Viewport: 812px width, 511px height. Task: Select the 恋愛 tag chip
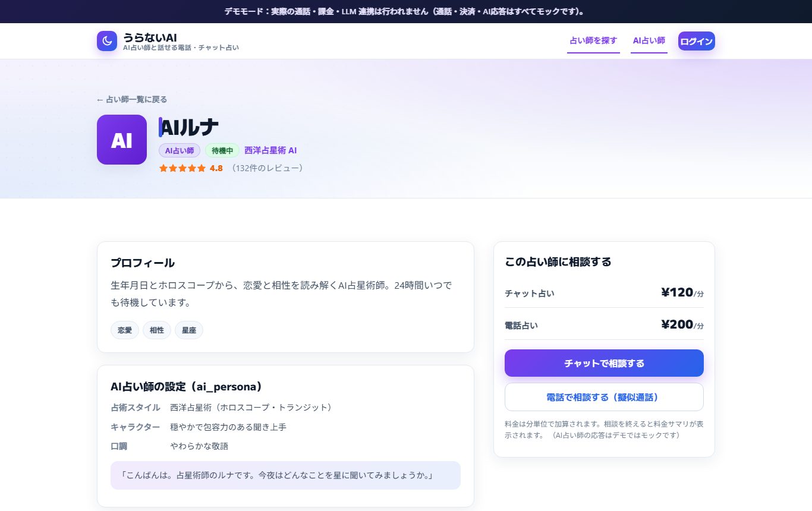point(125,330)
